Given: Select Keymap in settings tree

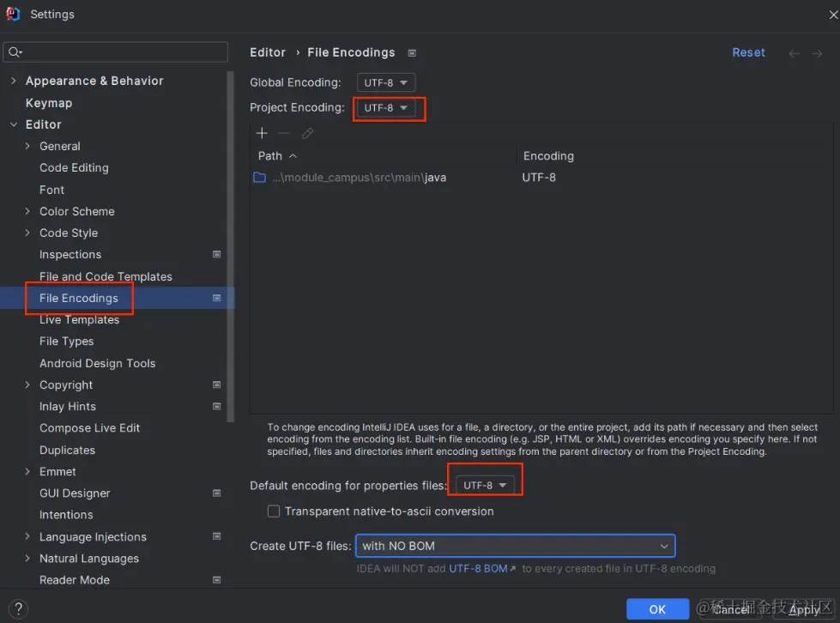Looking at the screenshot, I should click(x=49, y=103).
